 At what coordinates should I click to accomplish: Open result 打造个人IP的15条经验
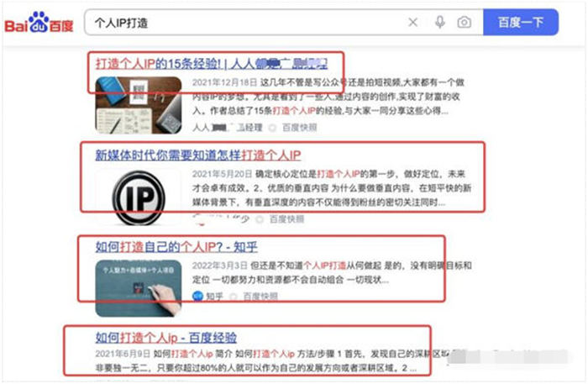tap(212, 64)
